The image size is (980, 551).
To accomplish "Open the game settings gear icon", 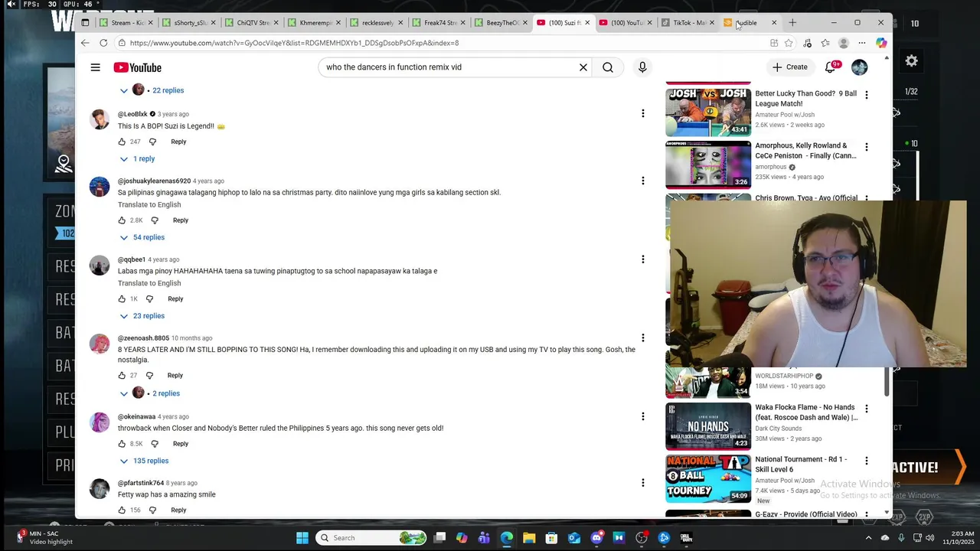I will [x=912, y=60].
